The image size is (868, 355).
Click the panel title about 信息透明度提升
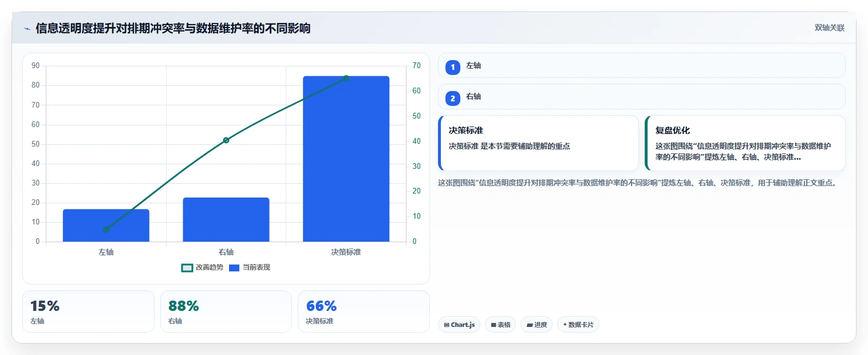173,28
